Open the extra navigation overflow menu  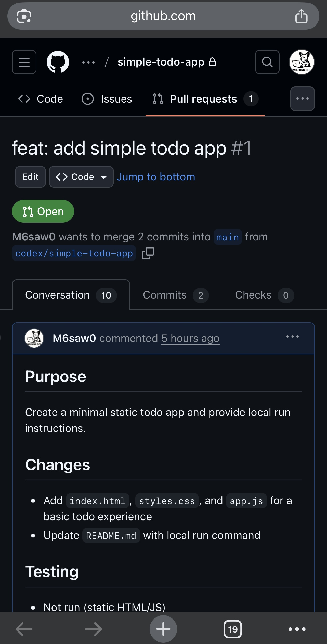302,99
